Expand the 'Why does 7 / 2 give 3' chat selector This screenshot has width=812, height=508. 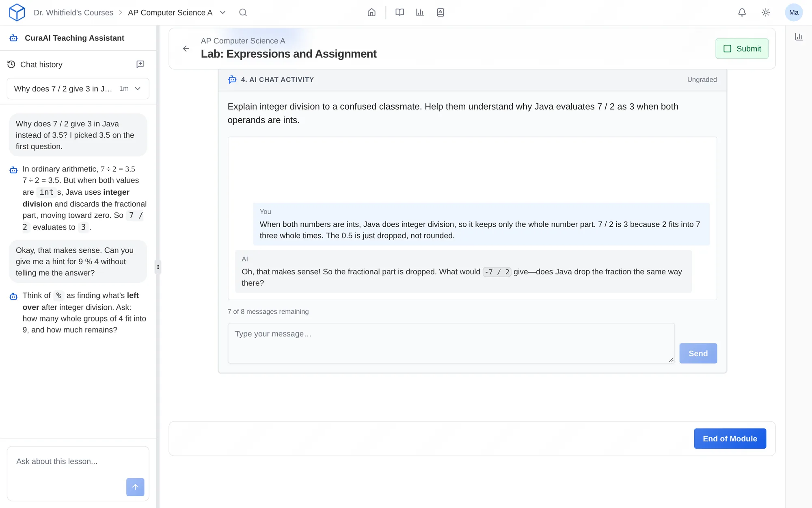pos(78,89)
